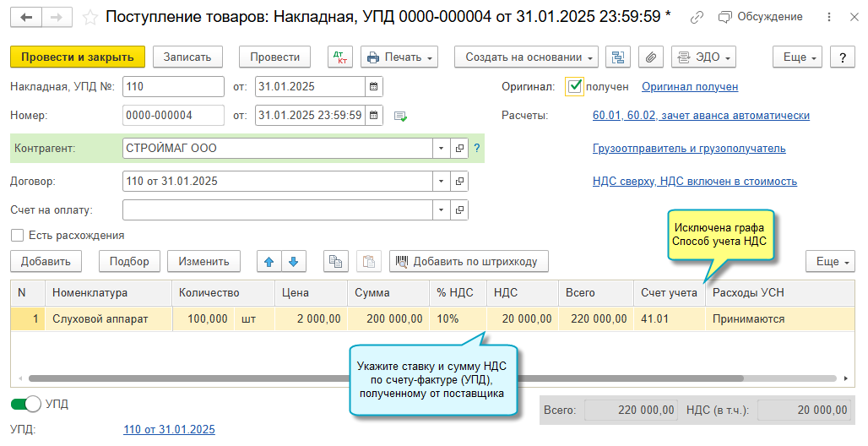
Task: Turn off the УПД toggle switch
Action: 25,405
